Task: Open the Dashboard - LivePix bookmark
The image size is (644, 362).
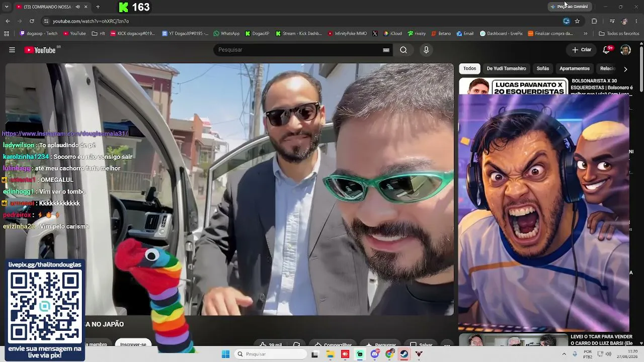Action: click(x=501, y=34)
